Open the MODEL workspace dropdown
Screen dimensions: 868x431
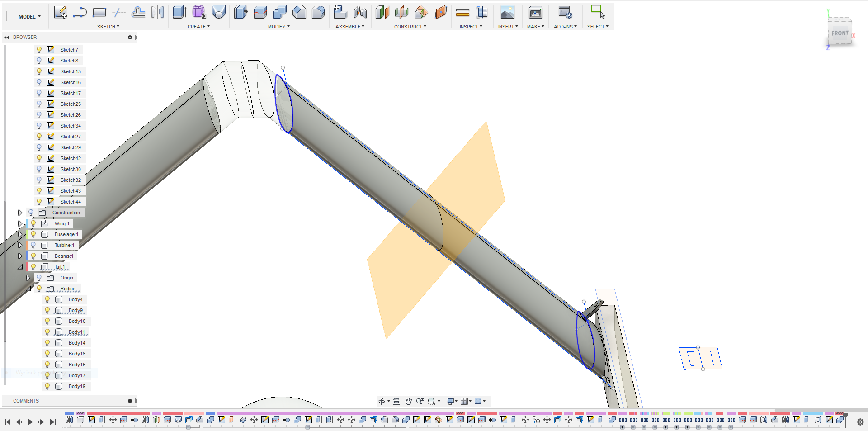(29, 17)
